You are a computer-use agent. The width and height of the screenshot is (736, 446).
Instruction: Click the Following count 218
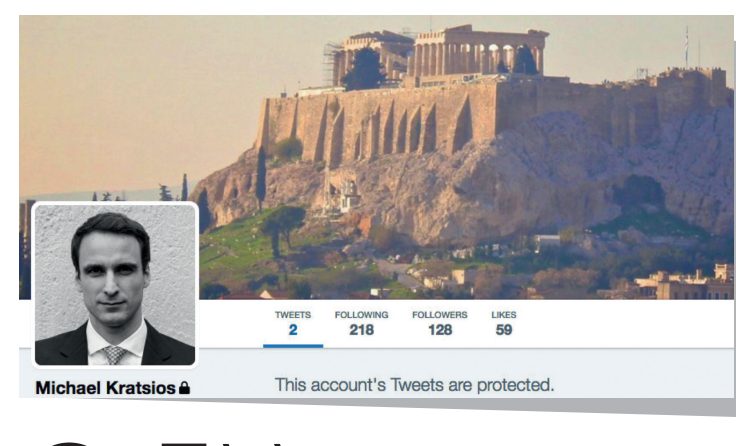pos(361,330)
